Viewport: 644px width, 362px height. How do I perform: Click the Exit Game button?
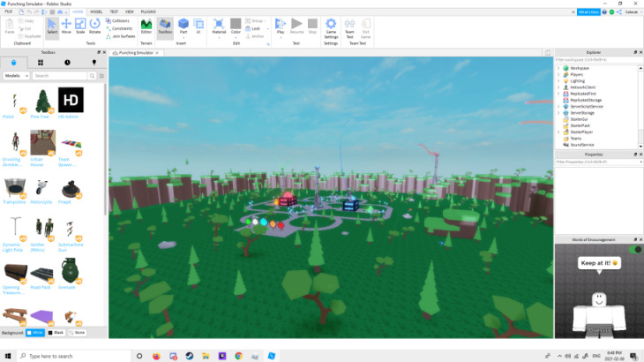(x=365, y=28)
